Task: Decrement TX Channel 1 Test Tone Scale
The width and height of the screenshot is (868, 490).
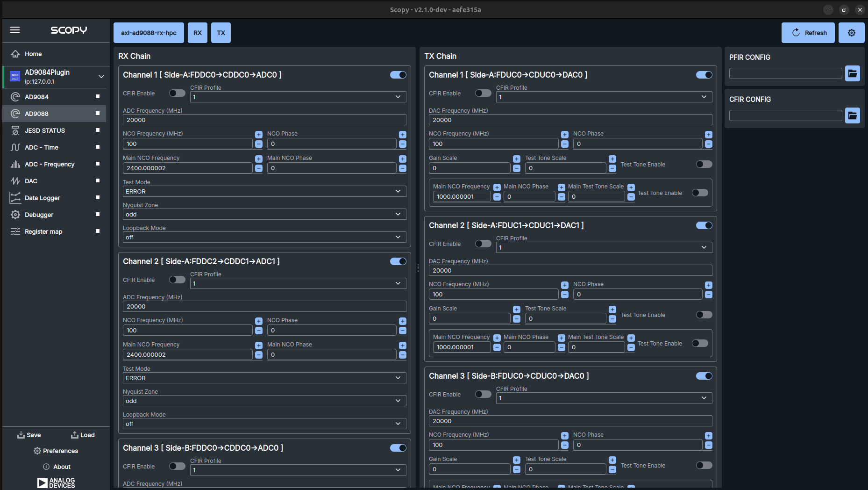Action: click(x=612, y=168)
